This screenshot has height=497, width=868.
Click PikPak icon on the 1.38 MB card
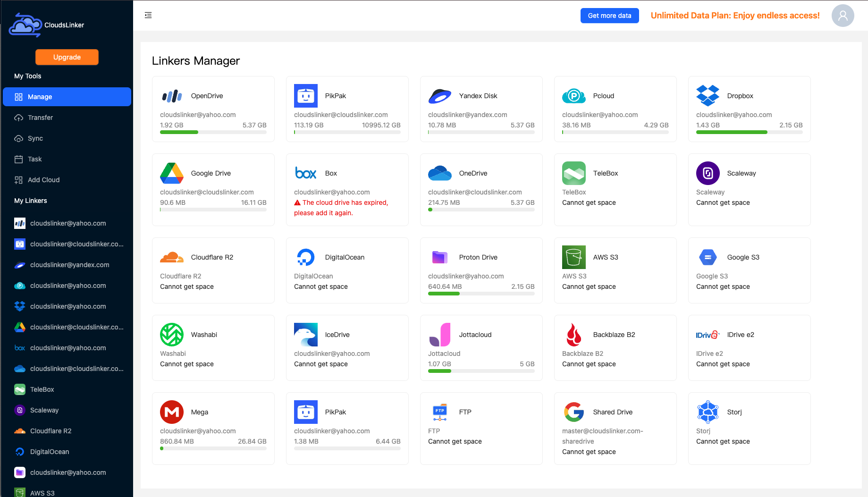click(306, 412)
